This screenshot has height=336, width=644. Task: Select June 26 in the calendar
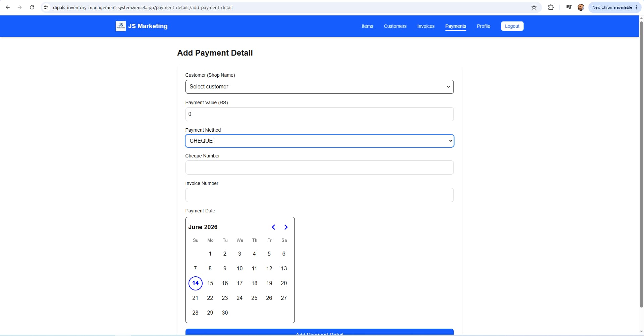[269, 298]
